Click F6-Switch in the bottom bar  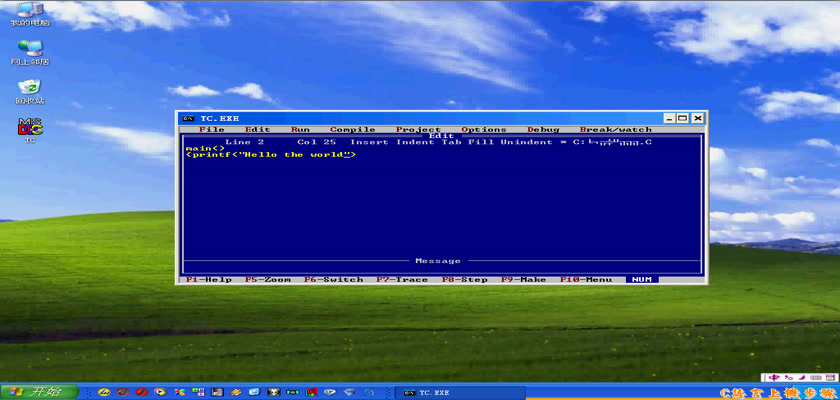(333, 280)
